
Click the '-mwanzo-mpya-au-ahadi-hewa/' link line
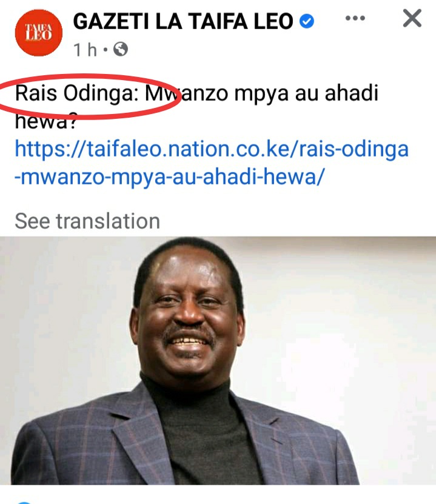coord(170,176)
